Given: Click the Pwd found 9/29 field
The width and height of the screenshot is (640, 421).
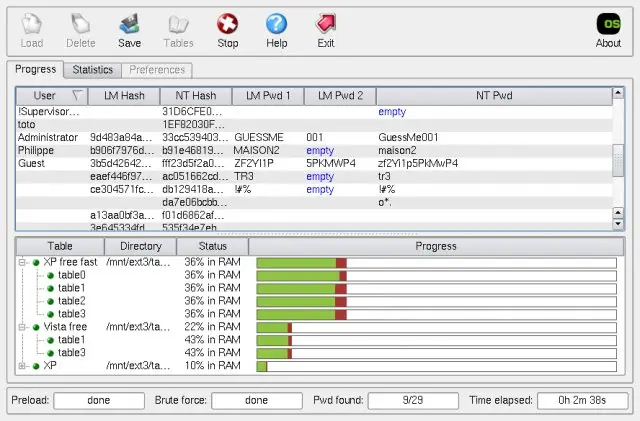Looking at the screenshot, I should [x=413, y=400].
